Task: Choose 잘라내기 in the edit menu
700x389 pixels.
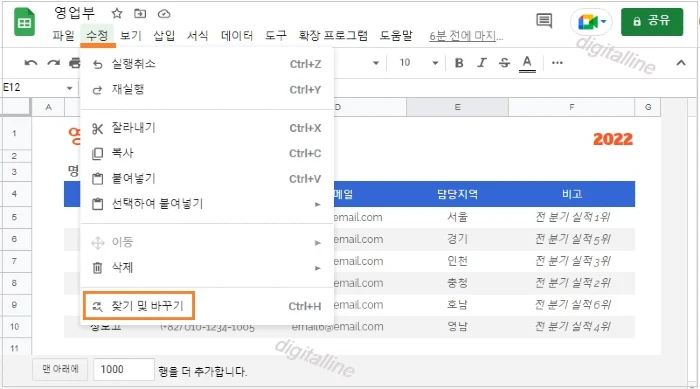Action: tap(207, 128)
